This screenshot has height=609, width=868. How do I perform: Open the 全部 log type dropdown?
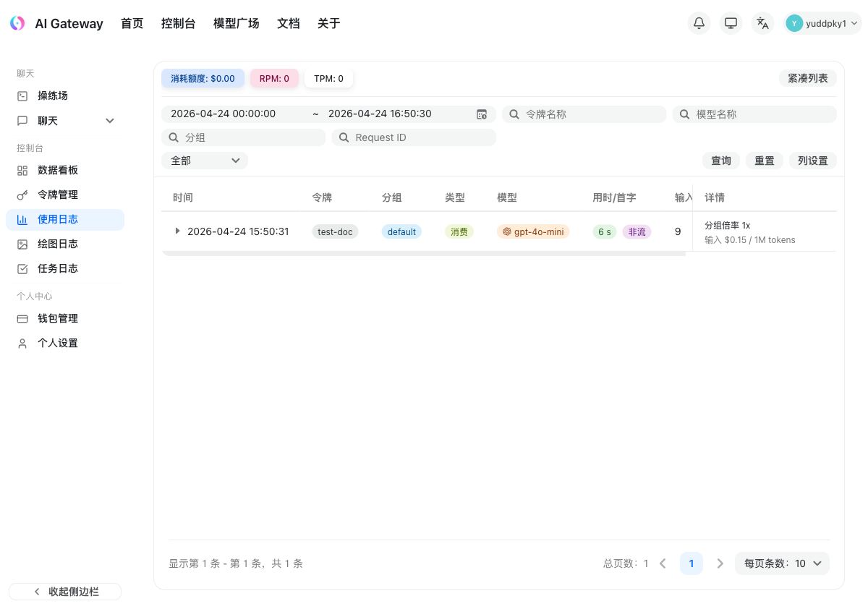click(205, 161)
